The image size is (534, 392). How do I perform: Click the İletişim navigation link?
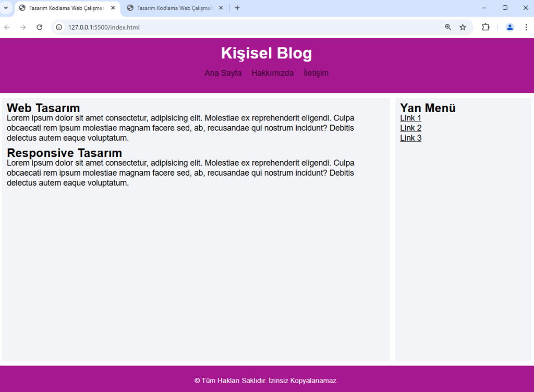click(x=315, y=73)
